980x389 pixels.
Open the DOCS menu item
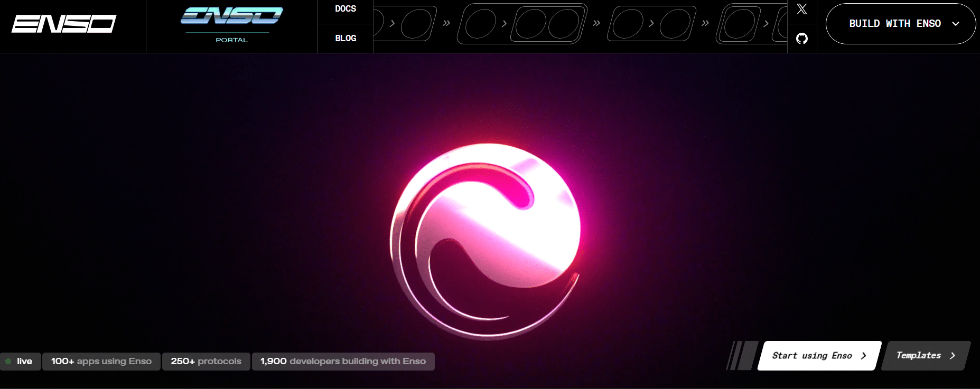pos(346,9)
